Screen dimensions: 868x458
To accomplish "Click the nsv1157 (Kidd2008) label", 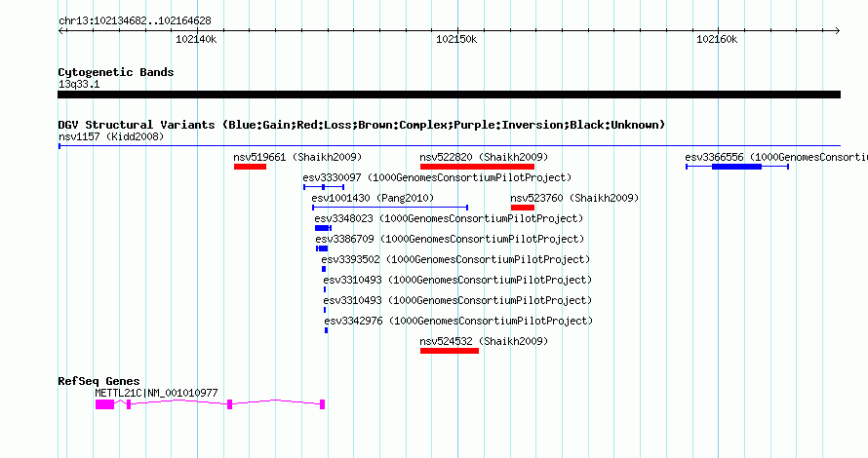I will (x=111, y=136).
